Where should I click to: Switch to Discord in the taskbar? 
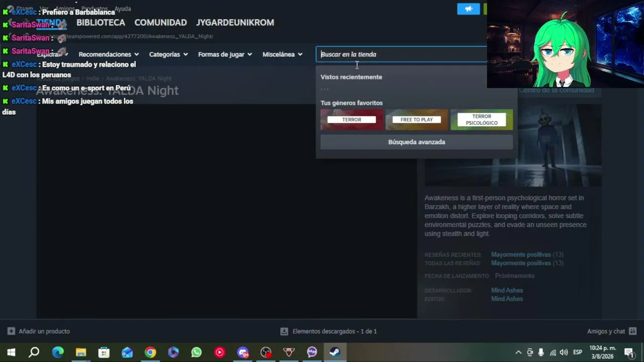243,352
